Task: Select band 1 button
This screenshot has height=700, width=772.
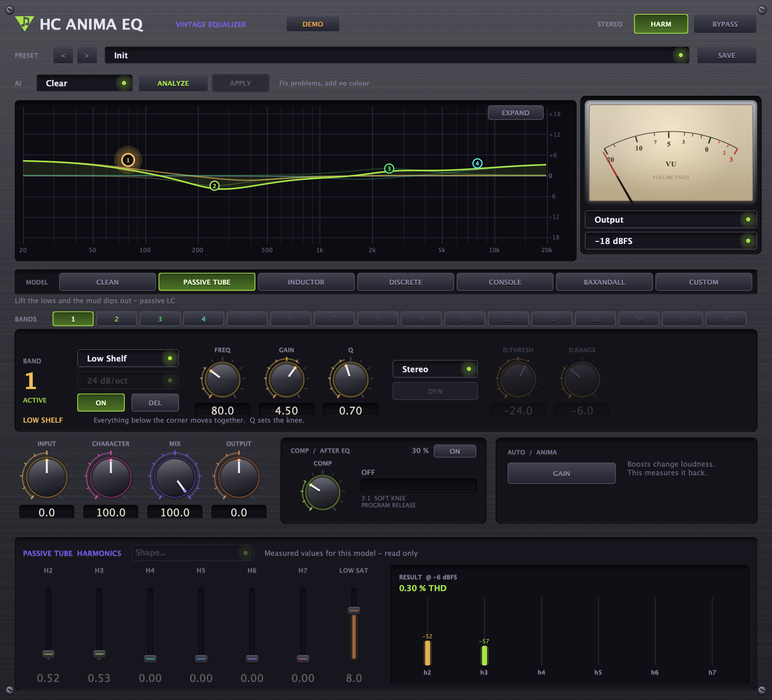Action: tap(73, 319)
